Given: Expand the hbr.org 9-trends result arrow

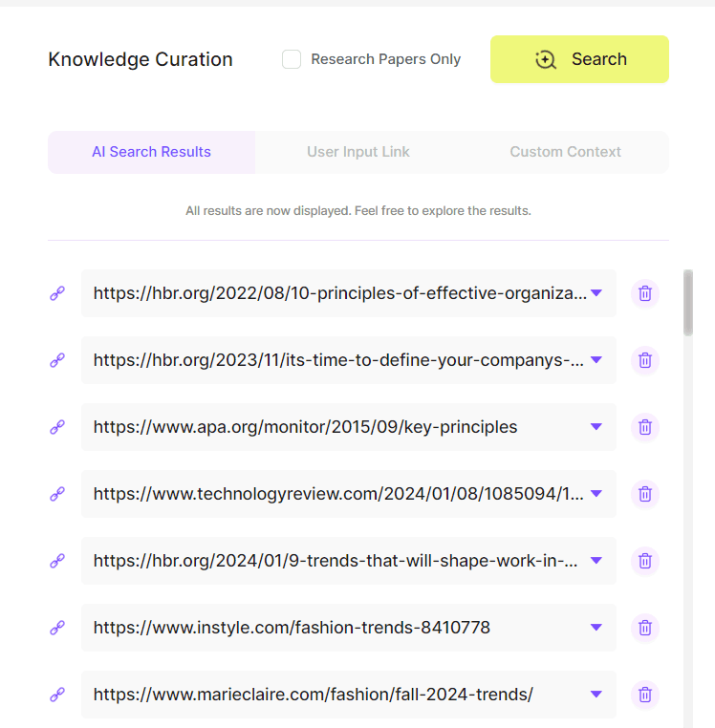Looking at the screenshot, I should 596,561.
